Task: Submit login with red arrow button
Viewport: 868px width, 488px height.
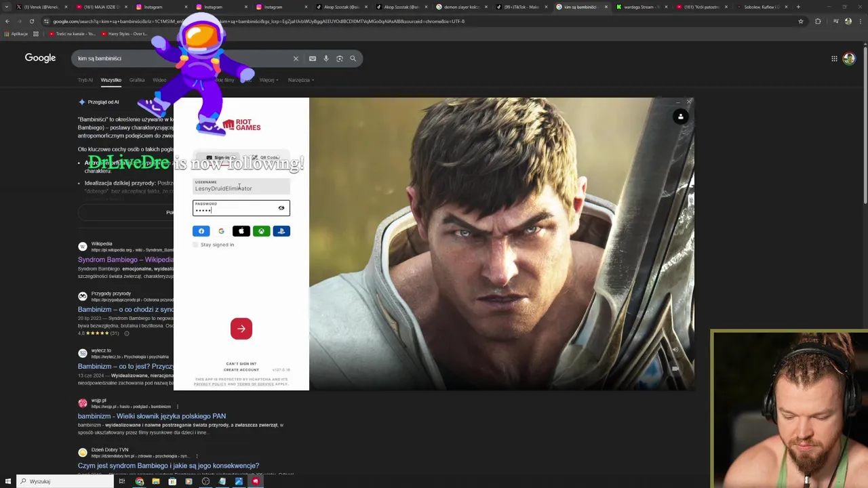Action: coord(241,329)
